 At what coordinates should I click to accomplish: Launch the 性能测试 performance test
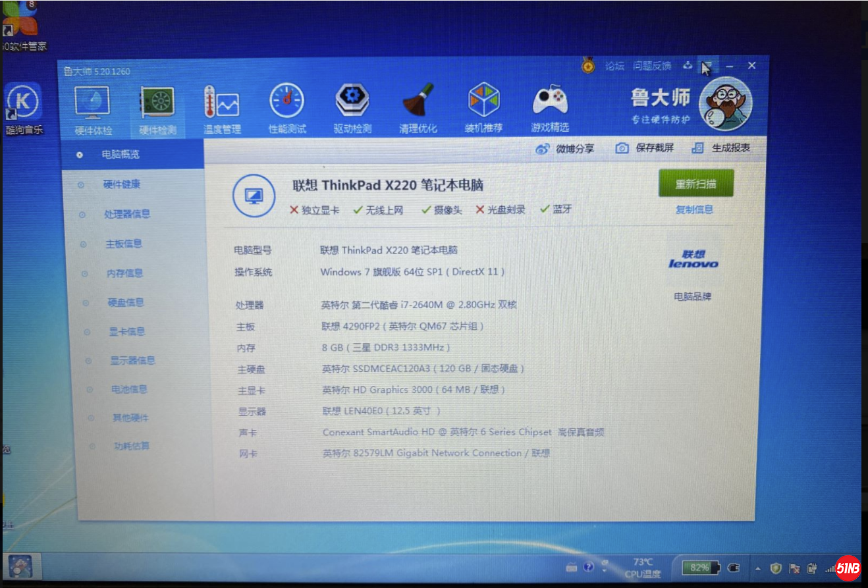[x=287, y=109]
